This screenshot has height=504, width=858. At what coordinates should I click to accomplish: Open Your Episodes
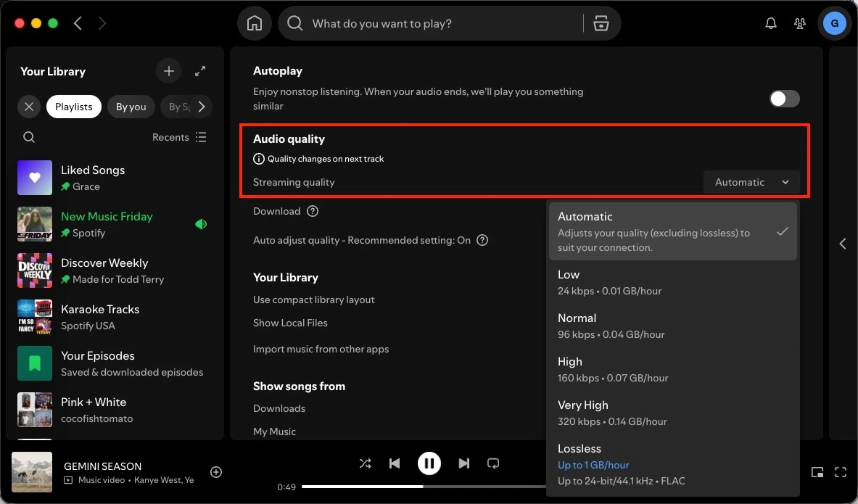pos(115,363)
